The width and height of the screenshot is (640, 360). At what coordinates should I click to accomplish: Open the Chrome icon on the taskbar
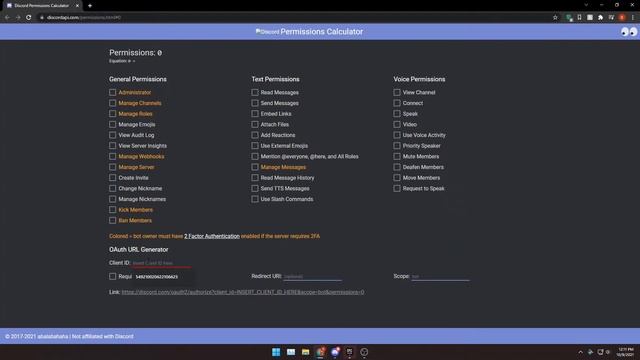point(320,352)
